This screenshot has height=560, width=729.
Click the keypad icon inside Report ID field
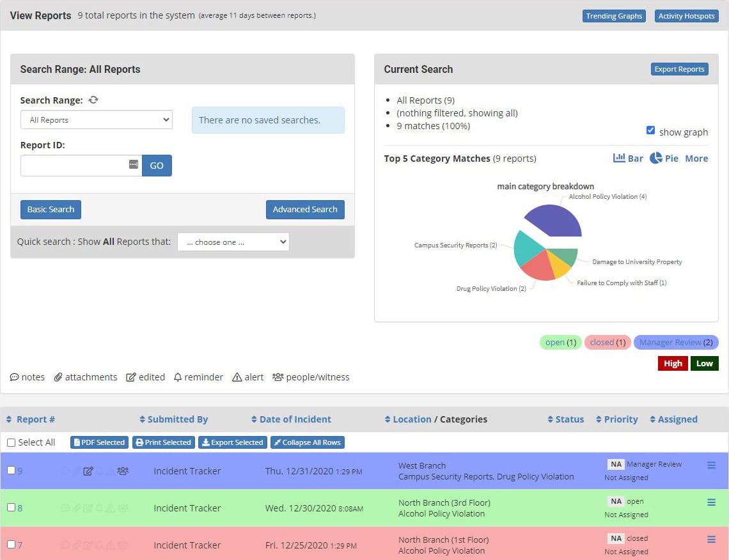click(x=134, y=164)
